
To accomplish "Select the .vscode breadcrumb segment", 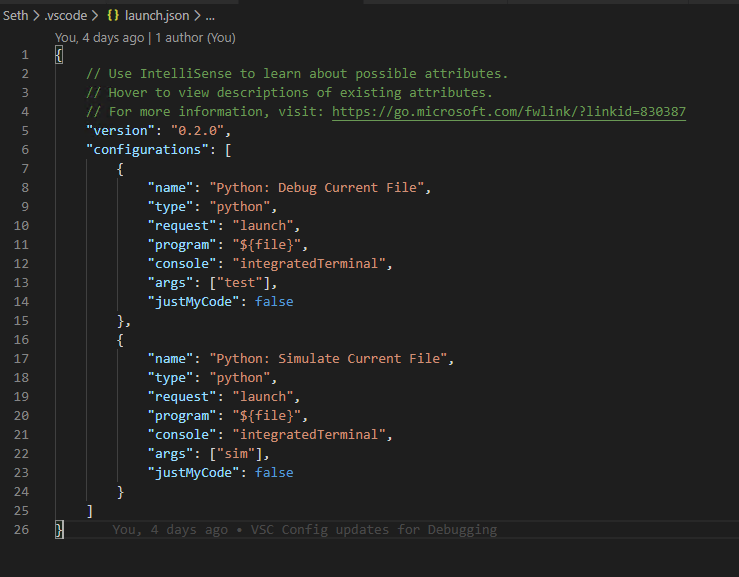I will click(x=66, y=16).
